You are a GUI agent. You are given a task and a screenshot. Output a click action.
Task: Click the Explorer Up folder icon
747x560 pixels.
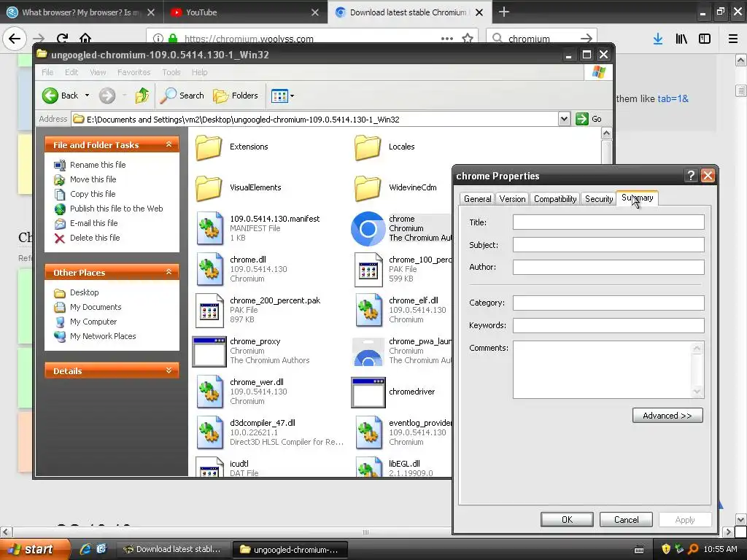142,96
